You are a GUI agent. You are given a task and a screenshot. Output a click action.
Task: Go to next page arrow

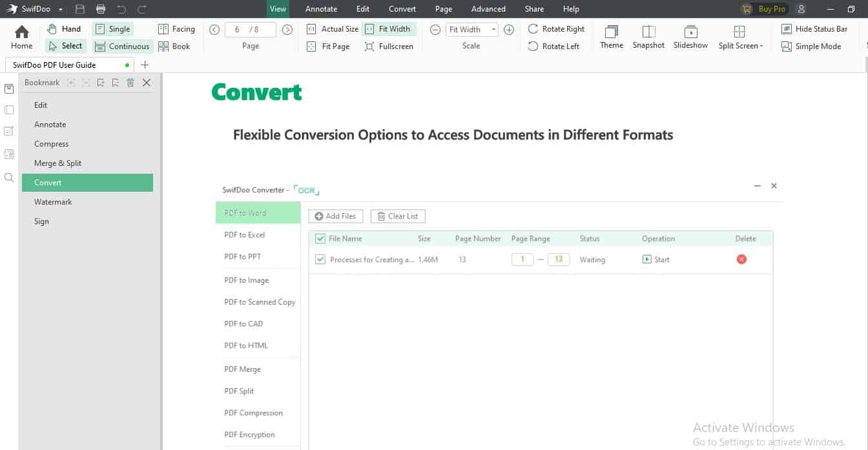point(287,30)
